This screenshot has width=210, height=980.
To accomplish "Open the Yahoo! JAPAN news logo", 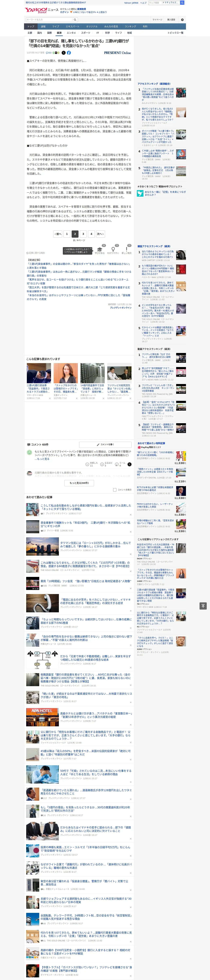I will point(42,10).
